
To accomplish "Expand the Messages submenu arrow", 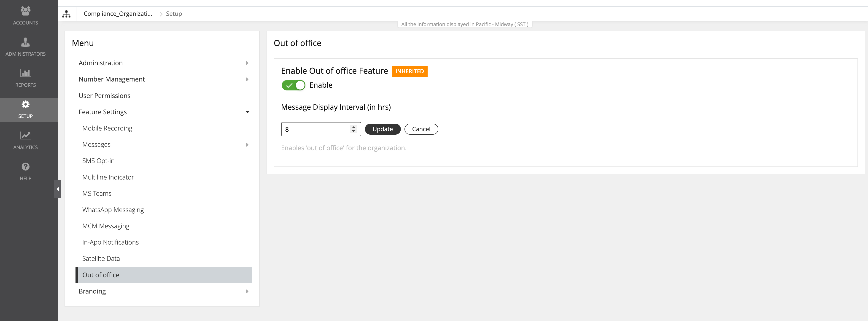I will 247,145.
